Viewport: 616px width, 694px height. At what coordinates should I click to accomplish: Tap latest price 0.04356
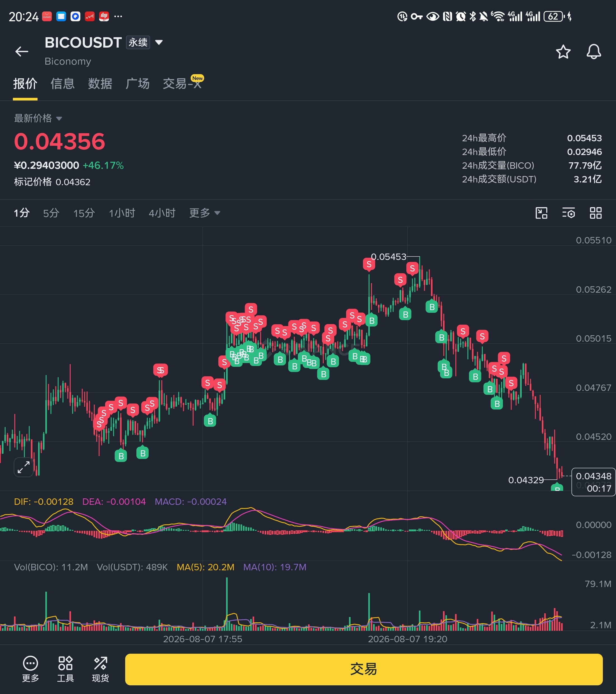tap(59, 142)
